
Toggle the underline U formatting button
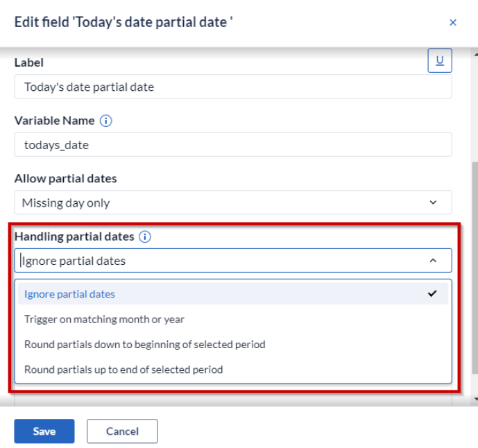coord(440,60)
